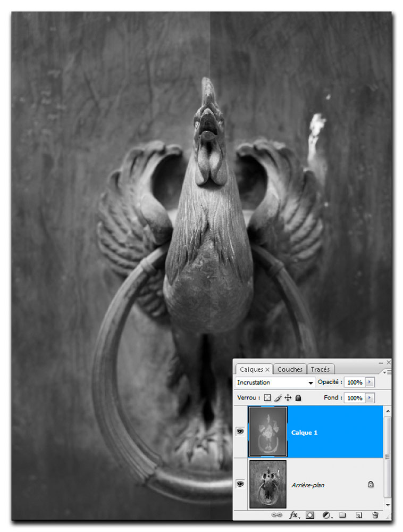Delete layer with trash icon
The height and width of the screenshot is (532, 403).
(x=375, y=515)
